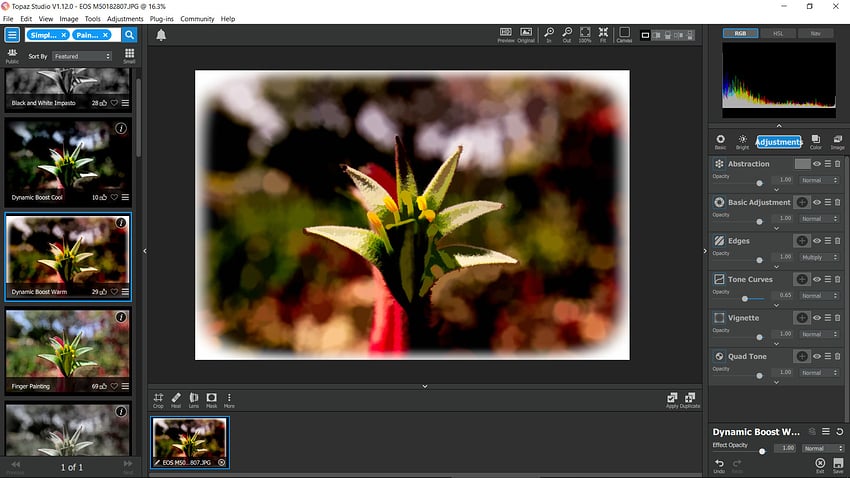Favorite the Finger Painting preset heart
The image size is (850, 478).
[x=115, y=385]
